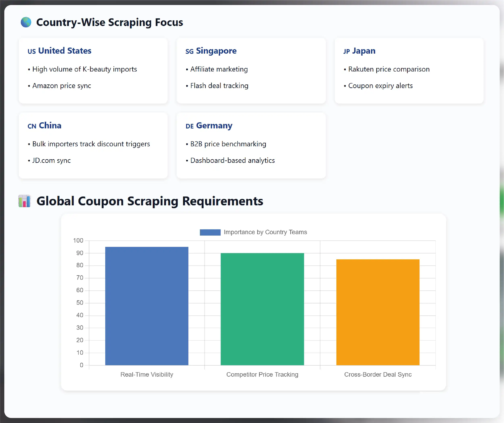Click the China card heading
504x423 pixels.
coord(50,125)
